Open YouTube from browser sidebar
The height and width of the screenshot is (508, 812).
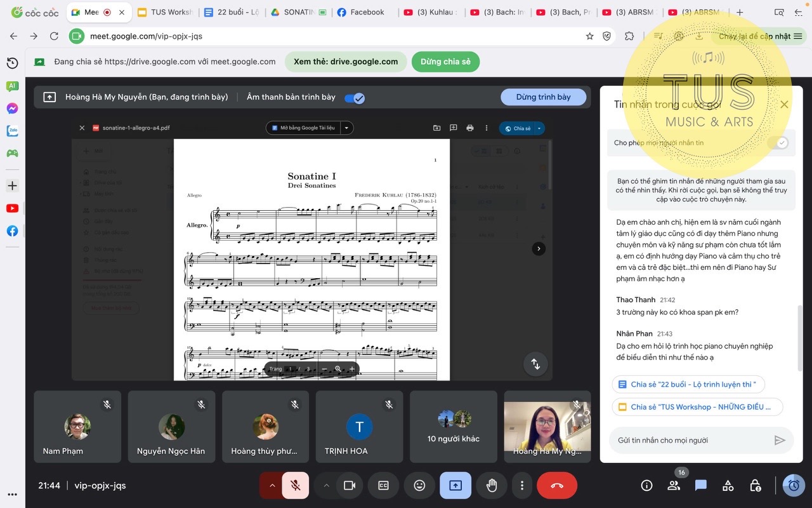pyautogui.click(x=12, y=208)
